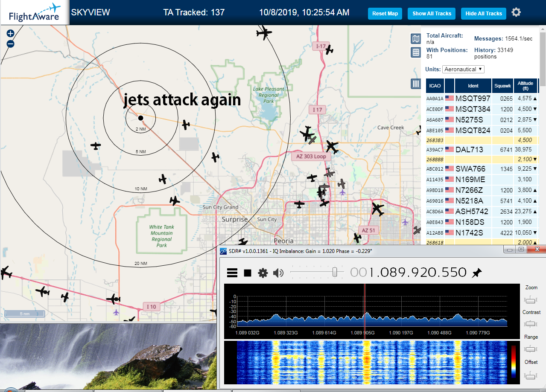Select the N5275S aircraft row

(x=482, y=120)
